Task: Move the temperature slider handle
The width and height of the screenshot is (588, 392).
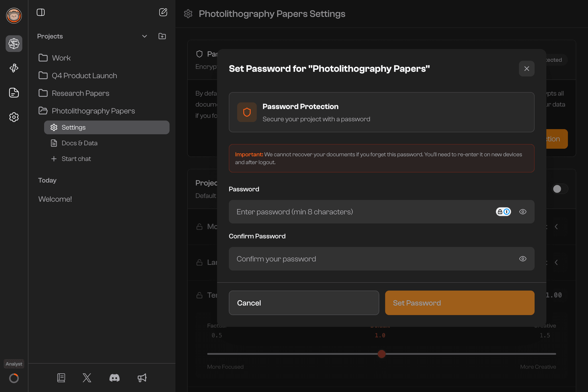Action: [x=381, y=354]
